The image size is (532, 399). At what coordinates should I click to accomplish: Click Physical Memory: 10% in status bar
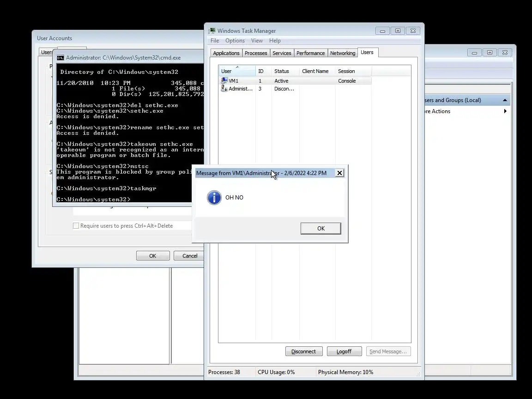345,372
